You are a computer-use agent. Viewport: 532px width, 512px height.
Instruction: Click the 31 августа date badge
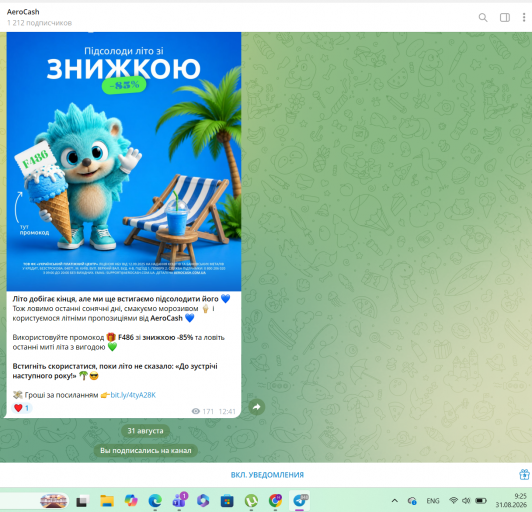145,431
